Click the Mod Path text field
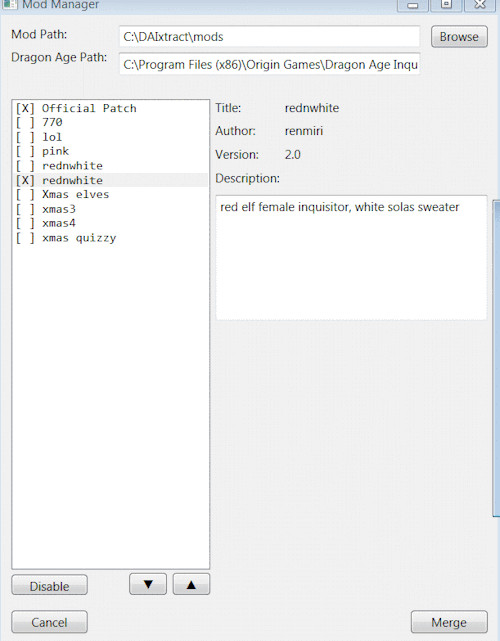This screenshot has width=500, height=641. pyautogui.click(x=269, y=37)
